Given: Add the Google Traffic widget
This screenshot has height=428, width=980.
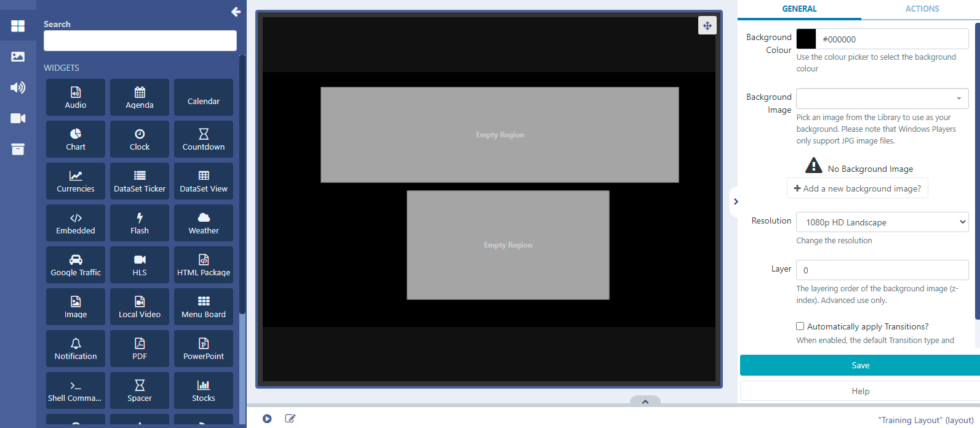Looking at the screenshot, I should [76, 265].
